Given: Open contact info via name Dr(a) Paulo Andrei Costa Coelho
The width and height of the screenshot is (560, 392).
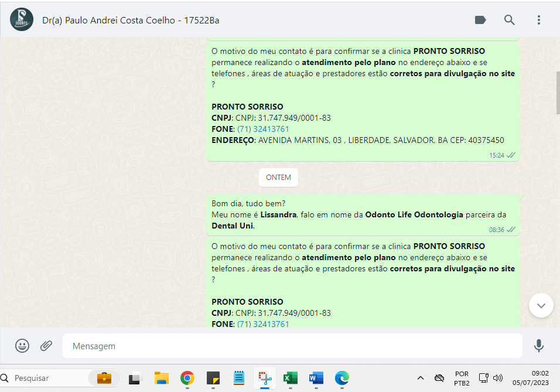Looking at the screenshot, I should (x=131, y=21).
